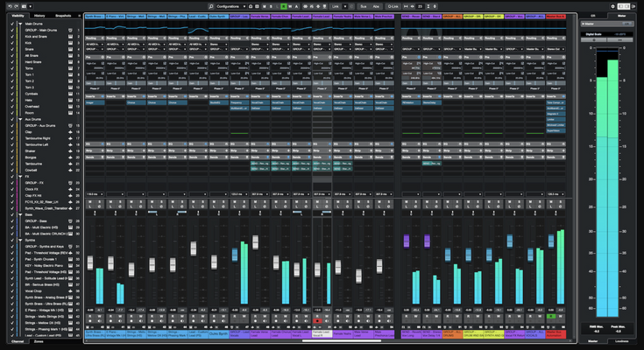Collapse the Main Drums folder
The image size is (644, 350).
(20, 24)
